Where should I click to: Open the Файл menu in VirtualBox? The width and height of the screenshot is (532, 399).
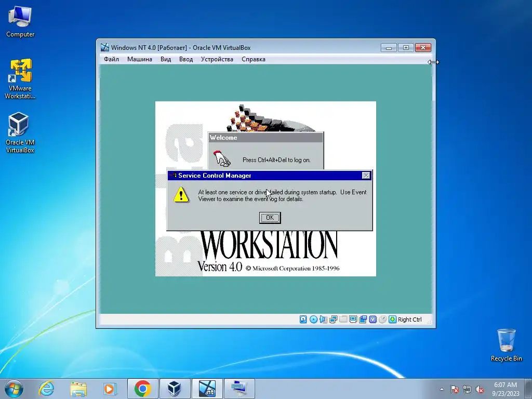[x=111, y=59]
